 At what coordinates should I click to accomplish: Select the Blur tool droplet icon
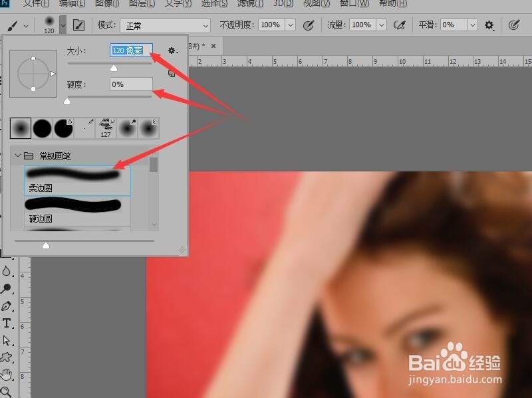coord(7,271)
